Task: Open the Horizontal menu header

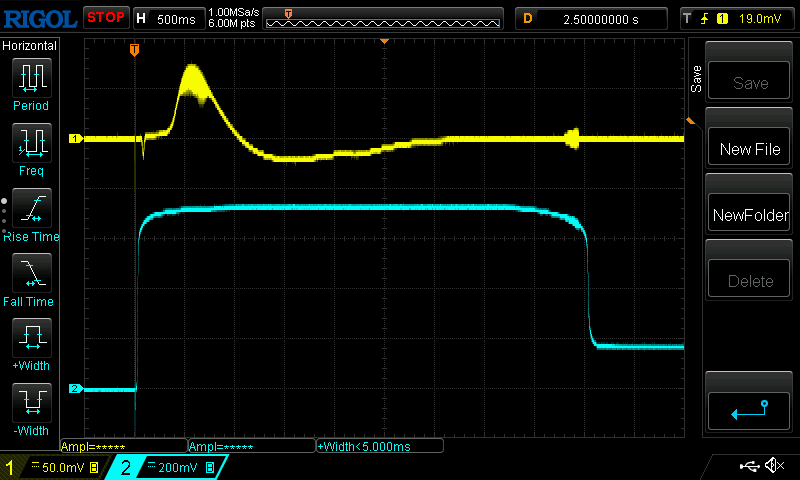Action: point(30,46)
